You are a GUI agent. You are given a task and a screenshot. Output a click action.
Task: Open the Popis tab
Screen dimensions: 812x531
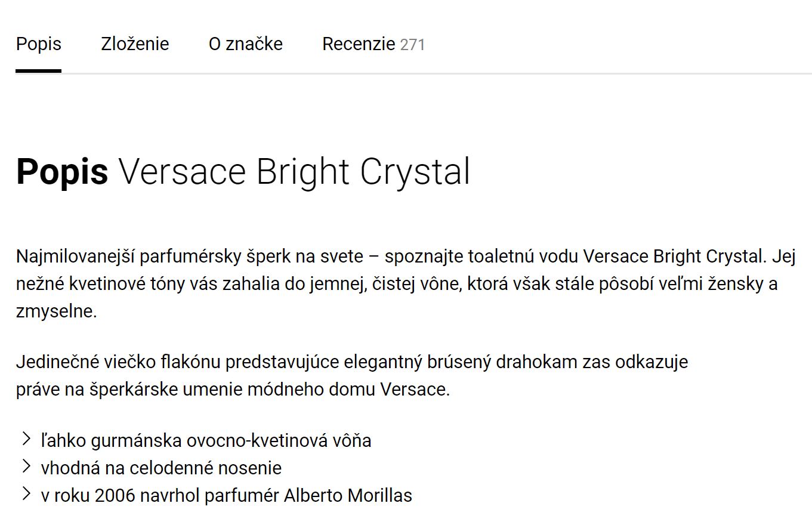39,44
